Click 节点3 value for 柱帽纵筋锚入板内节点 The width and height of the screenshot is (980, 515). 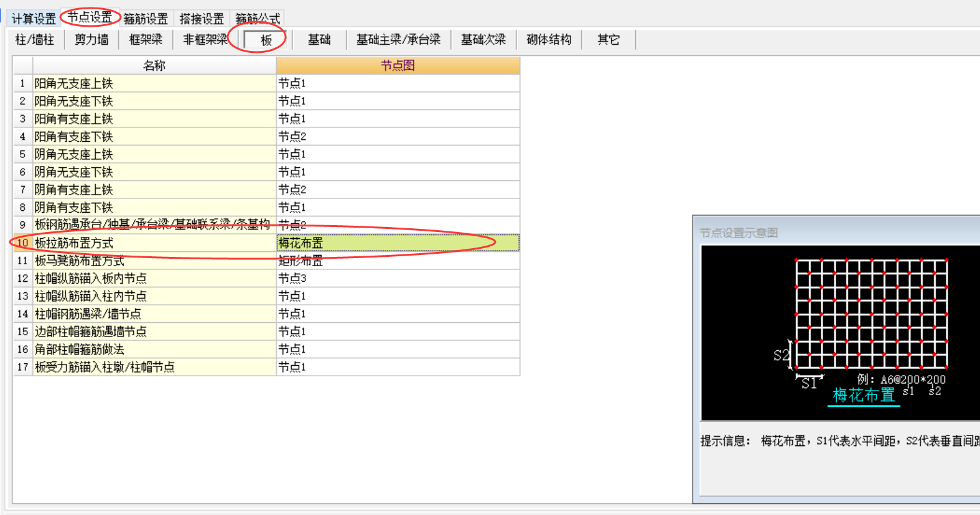(x=398, y=278)
